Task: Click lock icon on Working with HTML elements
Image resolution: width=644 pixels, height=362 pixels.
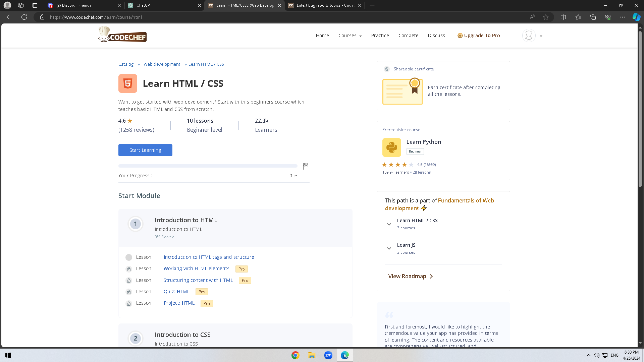Action: click(x=128, y=269)
